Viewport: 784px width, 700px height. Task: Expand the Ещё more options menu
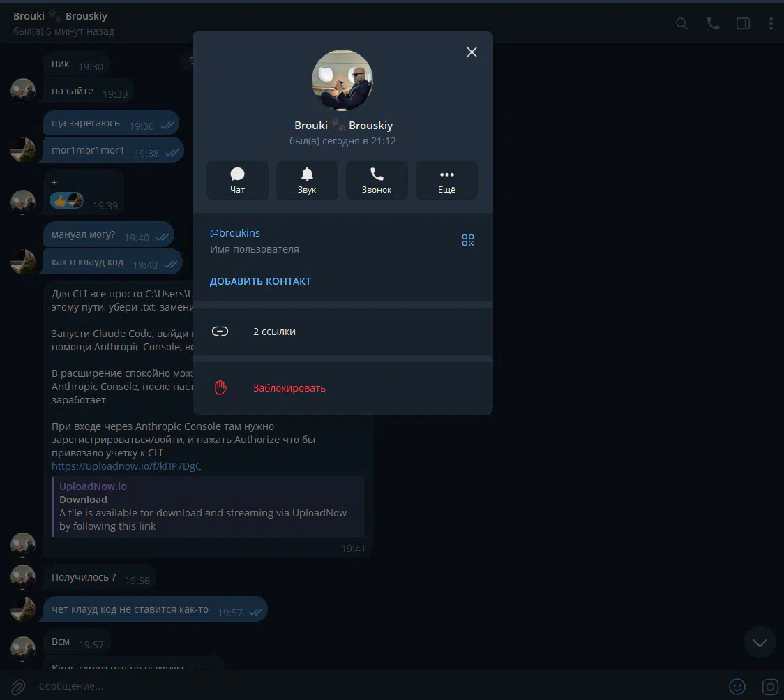[446, 180]
